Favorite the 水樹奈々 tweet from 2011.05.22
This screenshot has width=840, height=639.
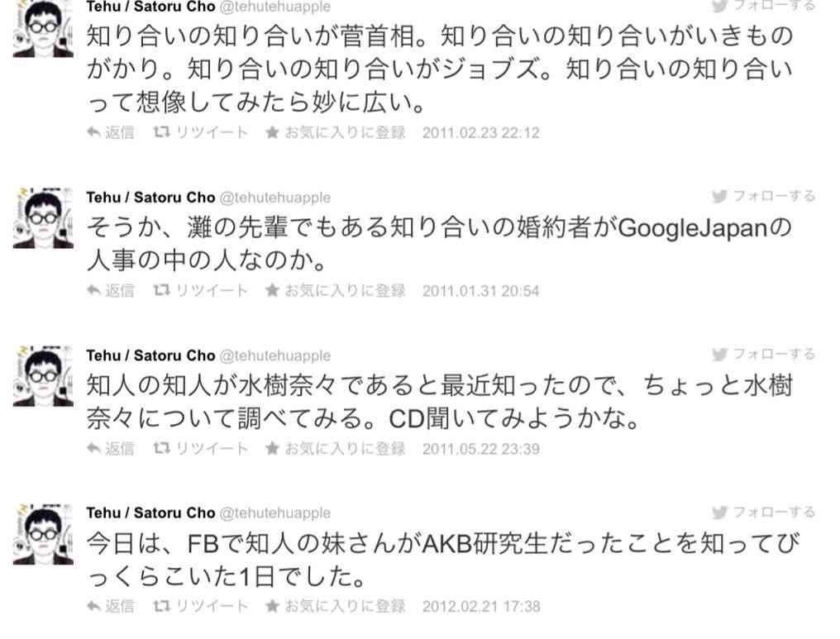pyautogui.click(x=336, y=448)
